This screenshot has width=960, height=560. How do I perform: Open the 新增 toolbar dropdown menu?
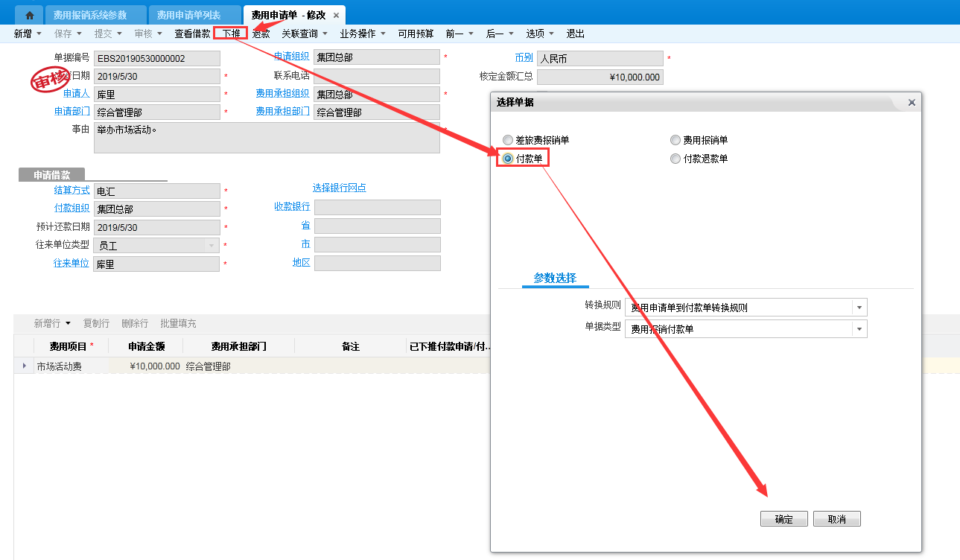tap(28, 34)
